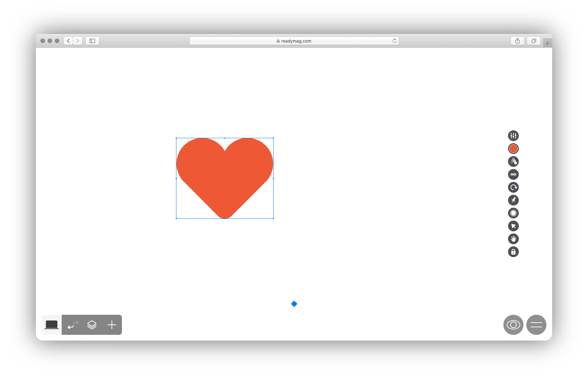
Task: Open the cursor arrow on-click animation icon
Action: 513,226
